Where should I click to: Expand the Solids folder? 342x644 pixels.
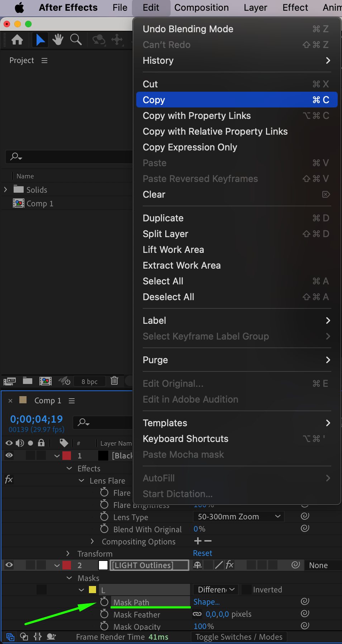click(x=5, y=189)
